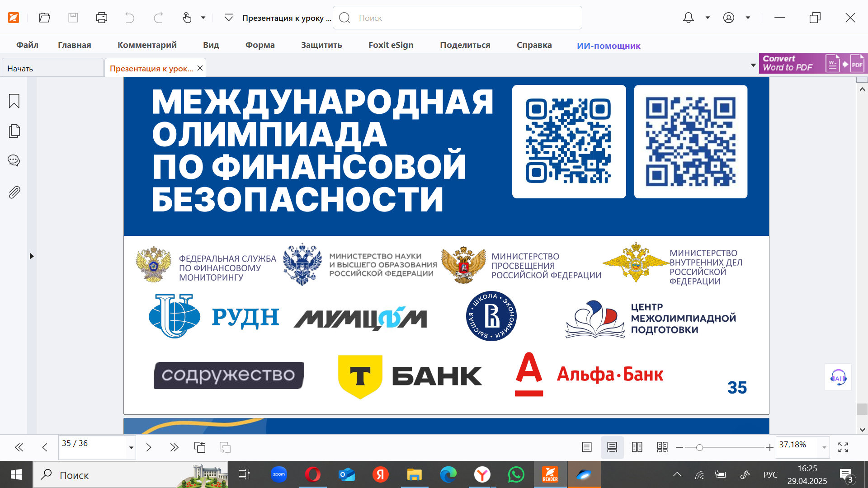
Task: Open the Справка tab
Action: coord(534,45)
